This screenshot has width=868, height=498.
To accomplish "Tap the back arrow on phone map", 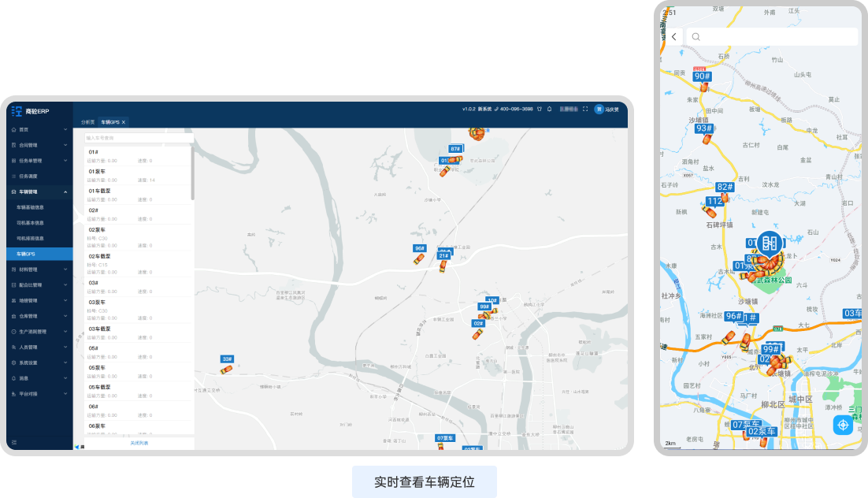I will pos(673,36).
